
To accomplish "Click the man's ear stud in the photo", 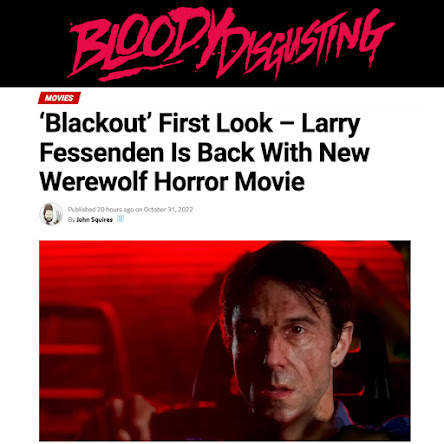I will (x=336, y=363).
